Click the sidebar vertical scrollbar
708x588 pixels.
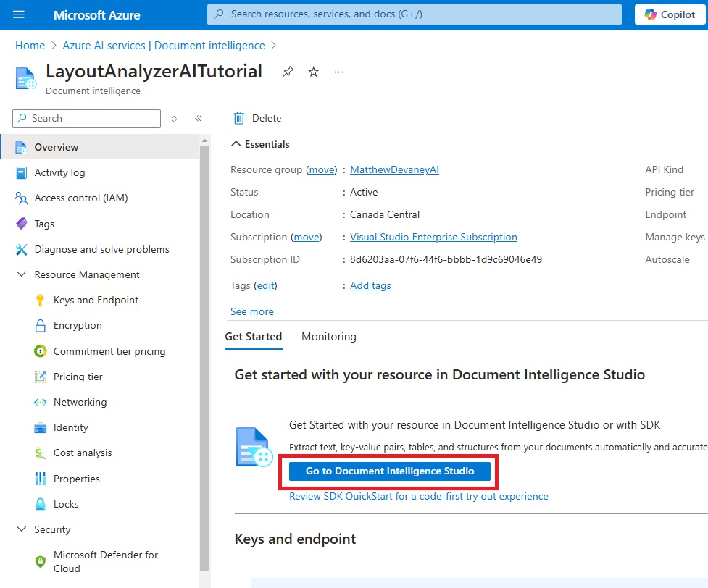tap(204, 358)
